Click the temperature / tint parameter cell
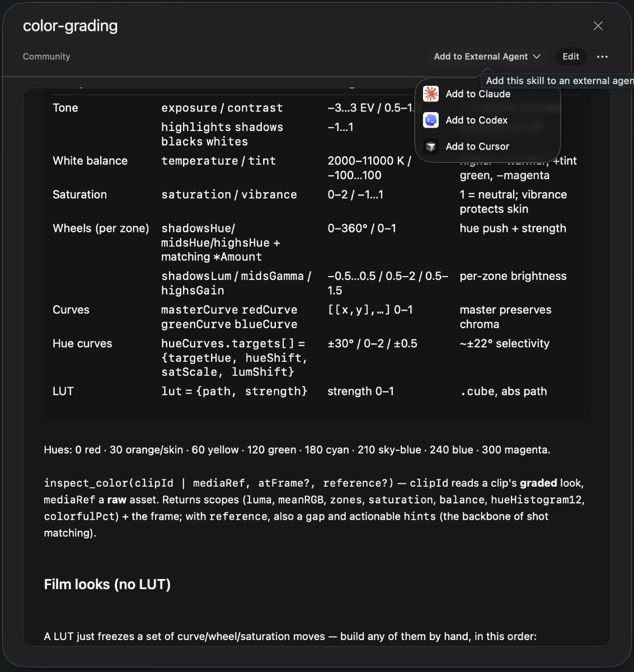Screen dimensions: 634x672 pos(219,161)
